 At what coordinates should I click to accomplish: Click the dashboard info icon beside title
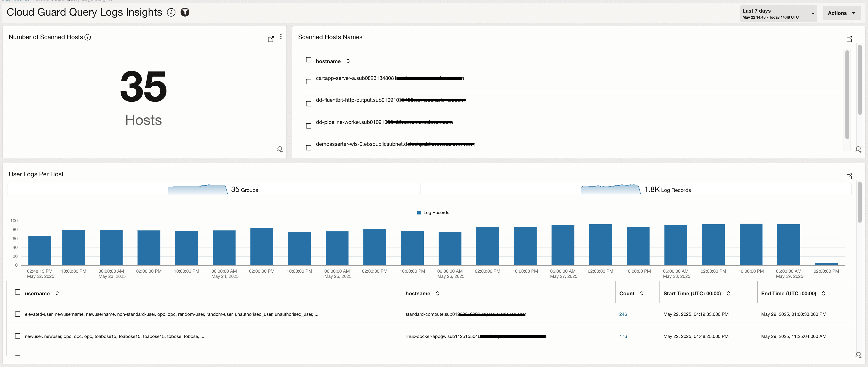[x=171, y=12]
